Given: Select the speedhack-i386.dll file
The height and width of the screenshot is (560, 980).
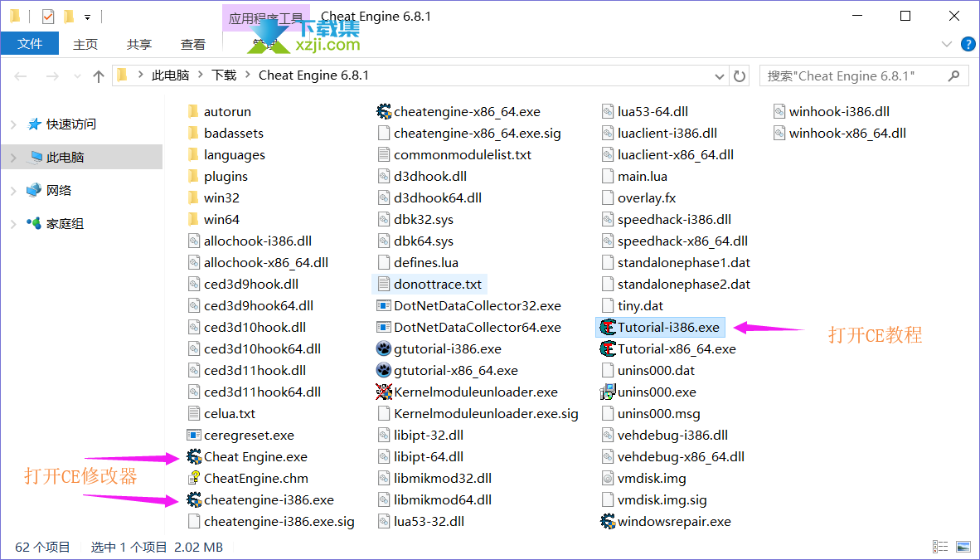Looking at the screenshot, I should click(666, 220).
